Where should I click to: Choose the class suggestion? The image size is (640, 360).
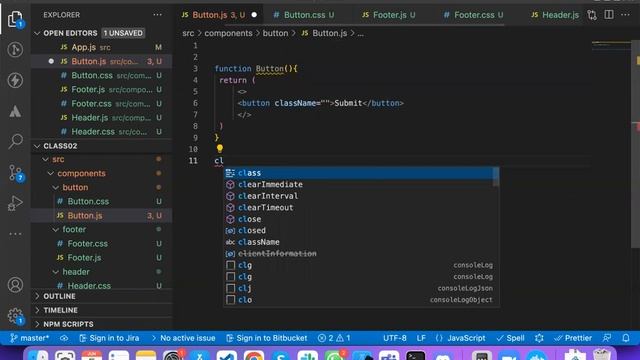point(359,173)
